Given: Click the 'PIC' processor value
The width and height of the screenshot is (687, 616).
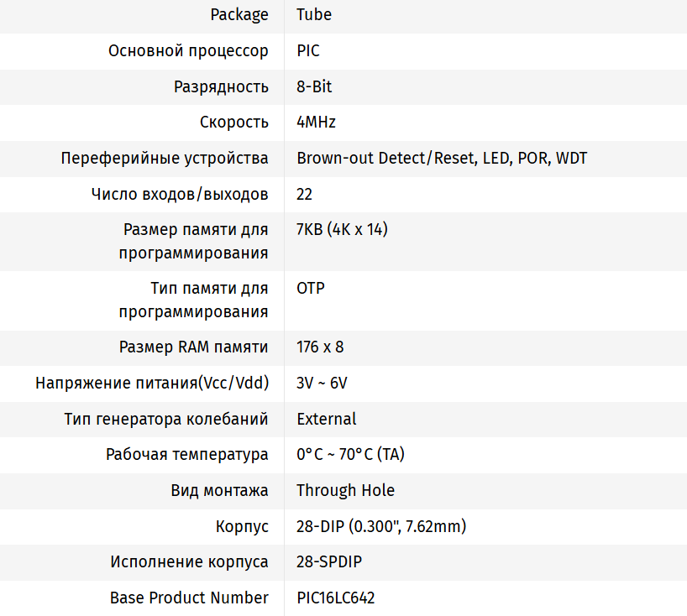Looking at the screenshot, I should tap(308, 51).
